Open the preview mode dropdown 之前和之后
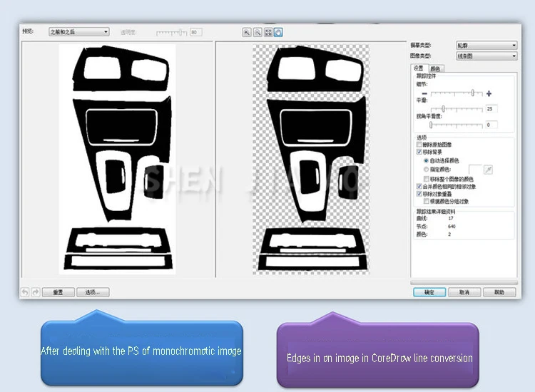Image resolution: width=535 pixels, height=392 pixels. [x=79, y=32]
